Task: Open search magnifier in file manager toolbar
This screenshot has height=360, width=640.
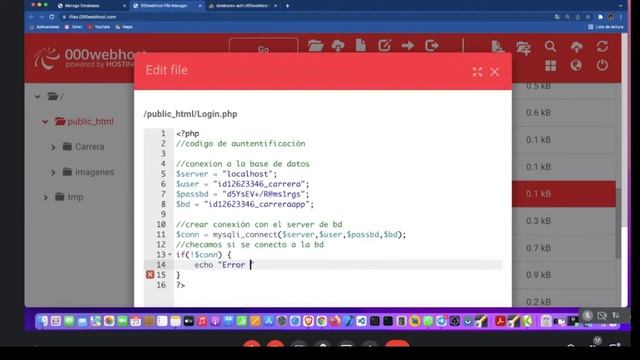Action: (550, 47)
